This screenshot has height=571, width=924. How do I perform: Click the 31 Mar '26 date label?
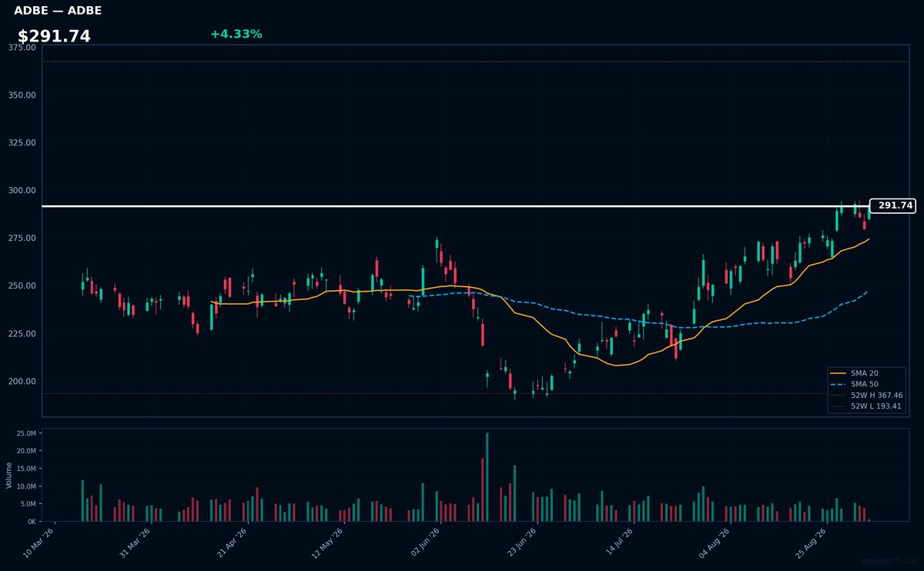coord(136,543)
